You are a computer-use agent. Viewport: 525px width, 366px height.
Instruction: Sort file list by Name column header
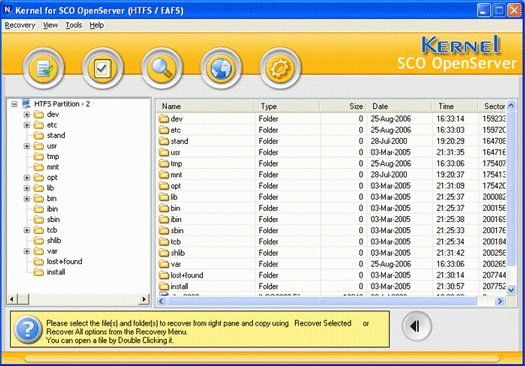[205, 106]
